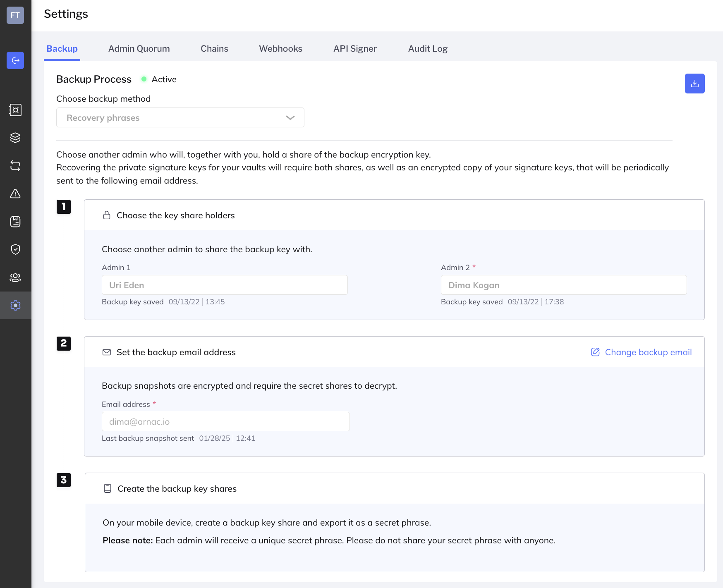Click the envelope icon in backup email header
The image size is (723, 588).
coord(107,352)
